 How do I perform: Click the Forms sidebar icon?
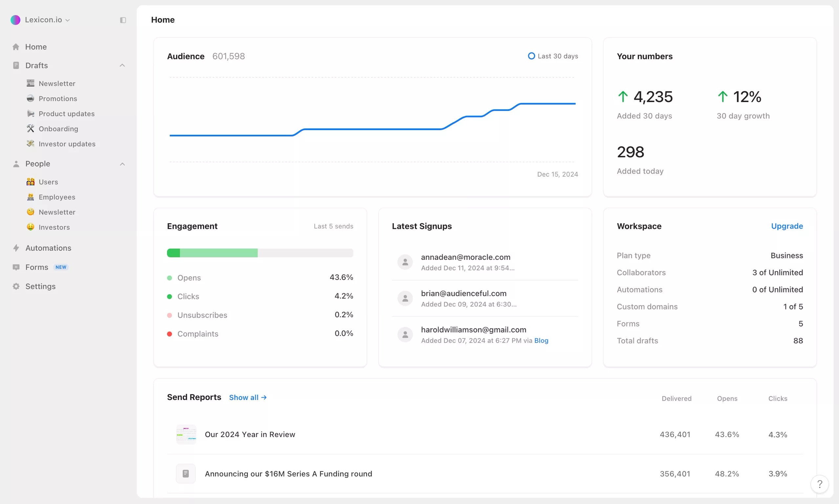[16, 267]
